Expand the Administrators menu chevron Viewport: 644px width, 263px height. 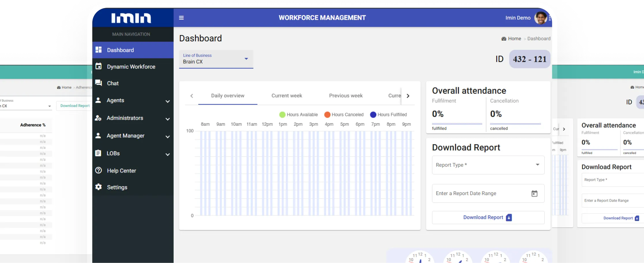click(x=167, y=119)
